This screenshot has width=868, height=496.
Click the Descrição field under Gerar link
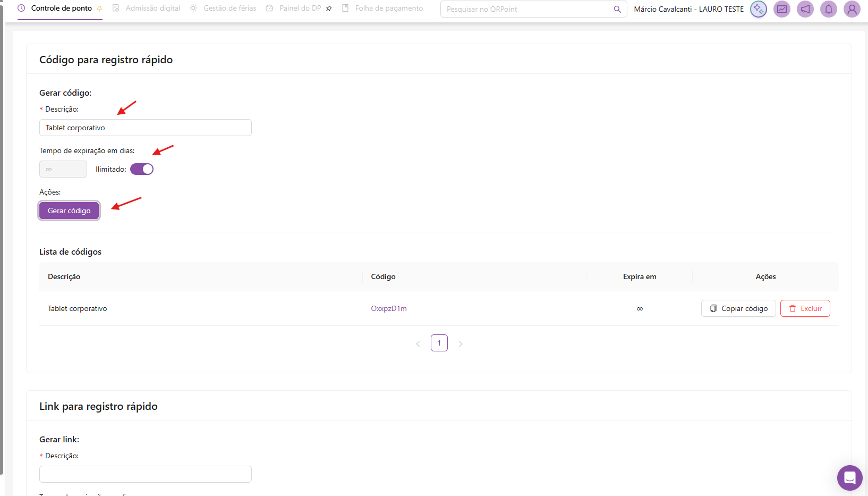145,474
